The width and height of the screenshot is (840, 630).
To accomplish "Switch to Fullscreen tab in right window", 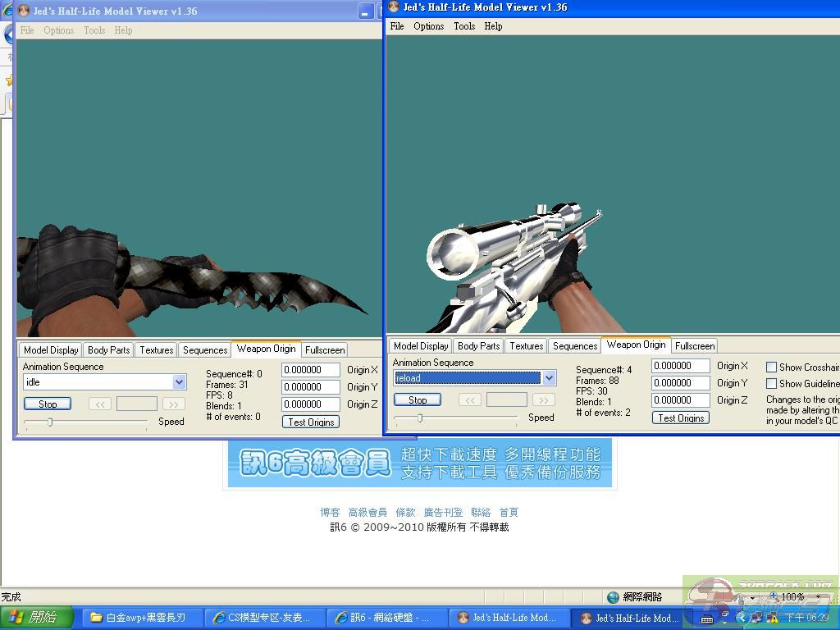I will click(695, 346).
